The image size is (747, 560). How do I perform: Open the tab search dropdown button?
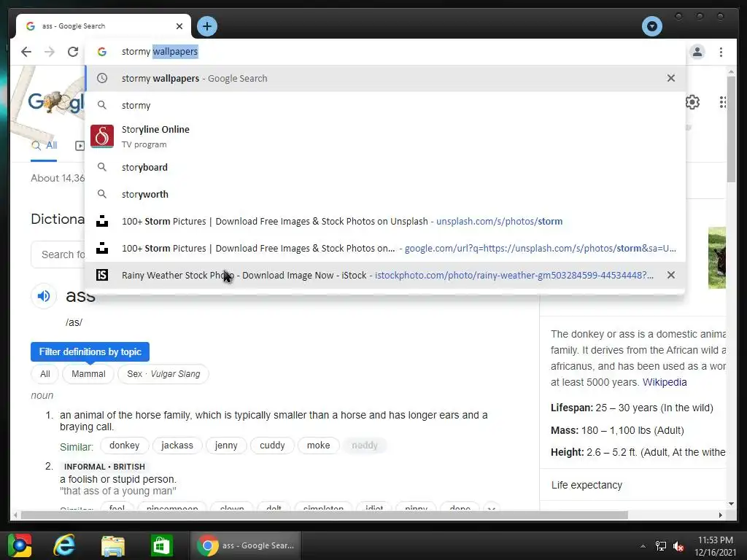pos(651,26)
